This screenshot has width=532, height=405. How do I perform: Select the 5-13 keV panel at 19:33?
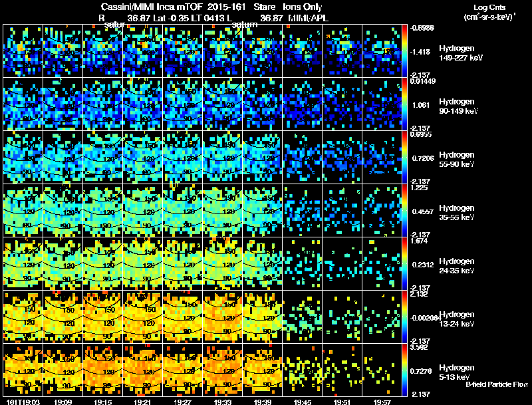click(223, 370)
